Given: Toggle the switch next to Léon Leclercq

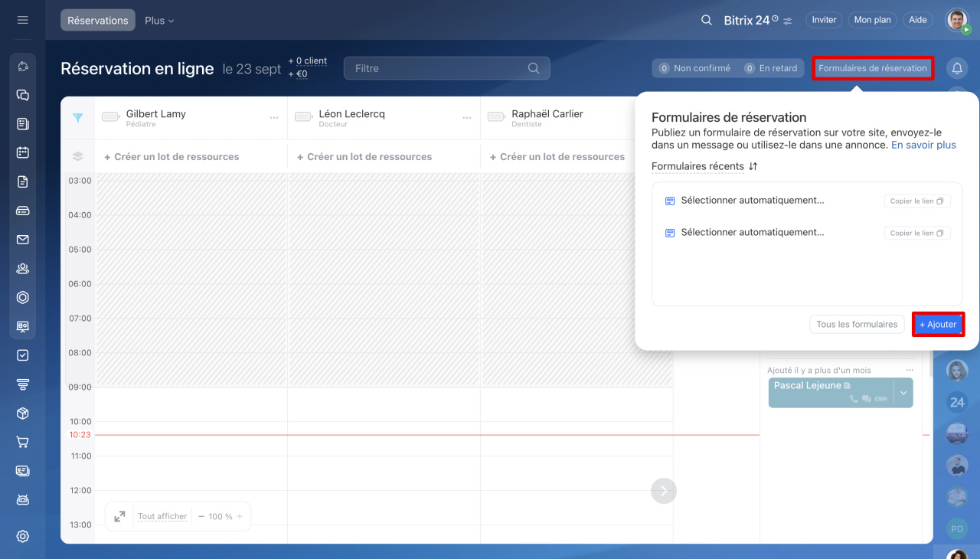Looking at the screenshot, I should click(303, 117).
